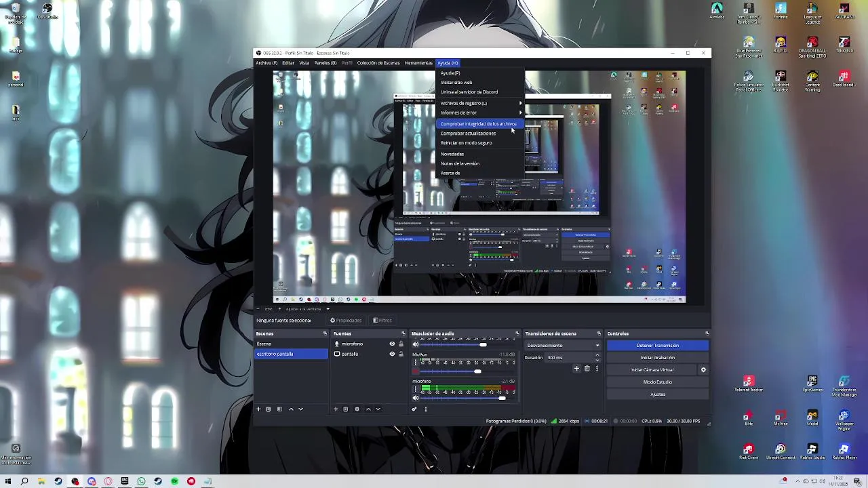The width and height of the screenshot is (868, 488).
Task: Open source properties gear in Fuentes toolbar
Action: [x=357, y=409]
